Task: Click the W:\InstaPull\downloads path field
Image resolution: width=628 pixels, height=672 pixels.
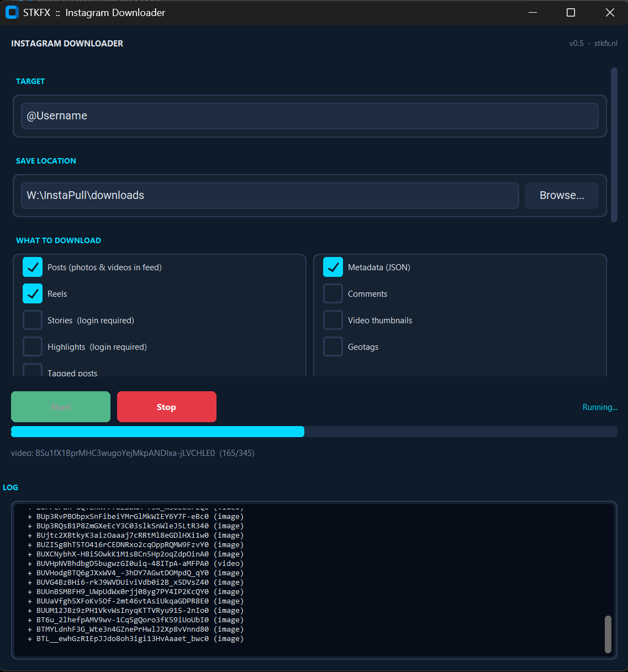Action: (x=270, y=196)
